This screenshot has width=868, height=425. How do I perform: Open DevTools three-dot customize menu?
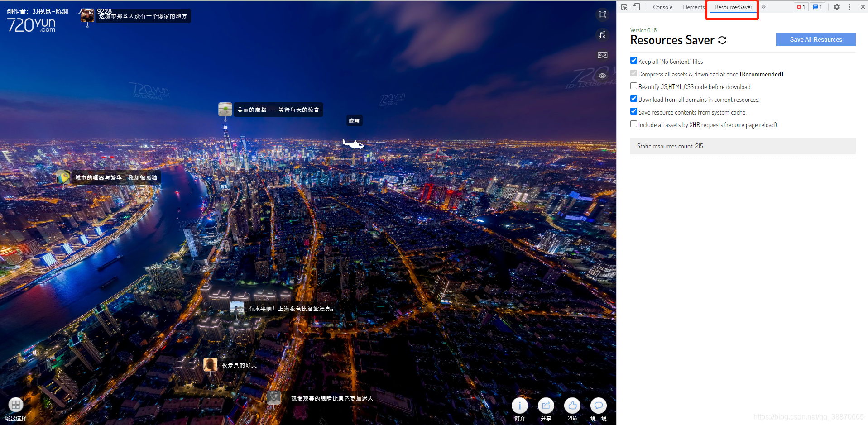click(x=849, y=7)
